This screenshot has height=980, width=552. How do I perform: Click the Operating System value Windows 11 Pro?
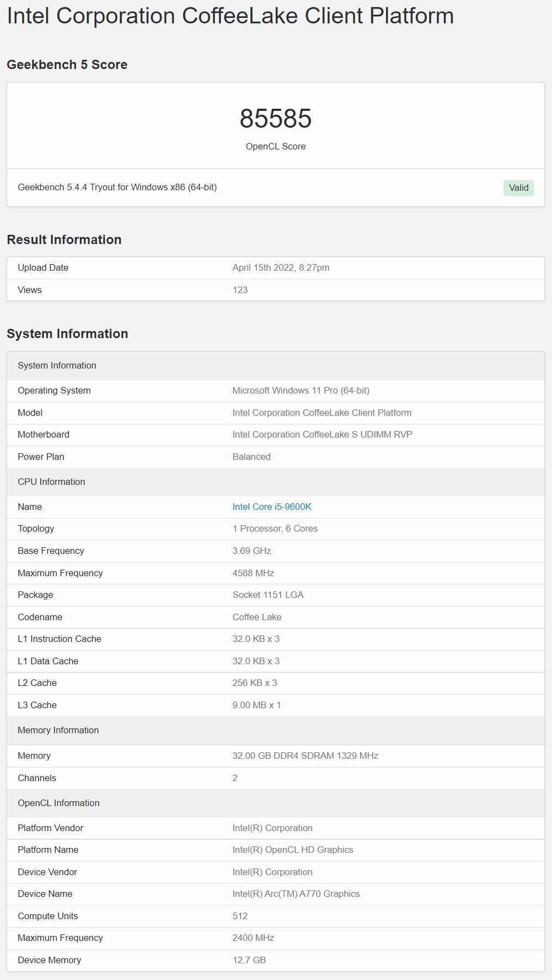point(301,390)
